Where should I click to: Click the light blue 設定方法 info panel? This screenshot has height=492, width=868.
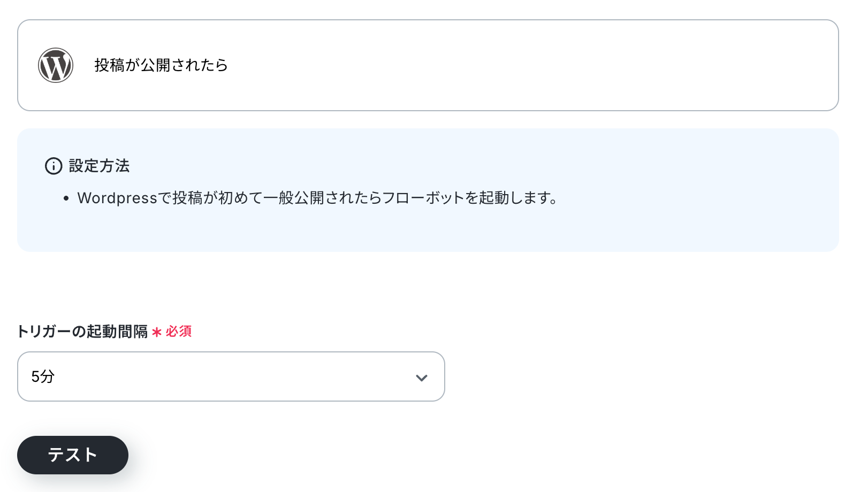tap(428, 190)
